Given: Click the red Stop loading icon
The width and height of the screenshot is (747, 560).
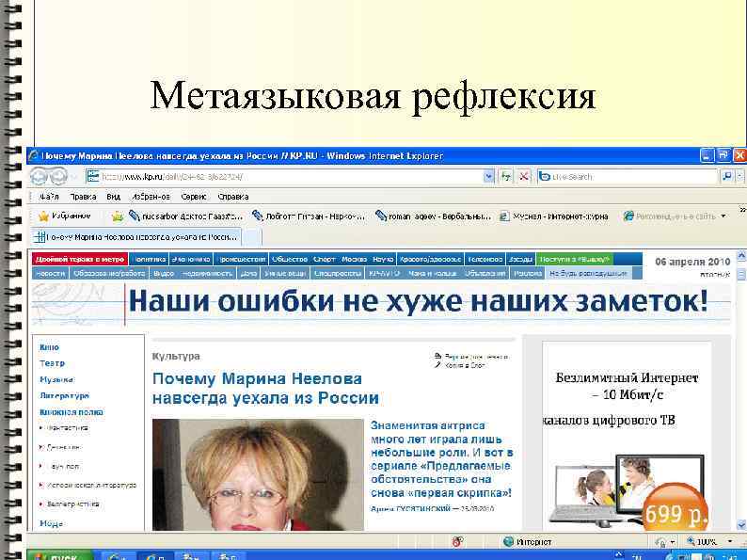Looking at the screenshot, I should [x=524, y=176].
